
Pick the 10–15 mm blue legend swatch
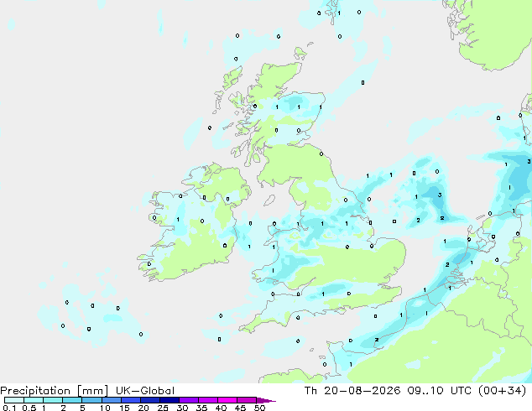pos(111,400)
